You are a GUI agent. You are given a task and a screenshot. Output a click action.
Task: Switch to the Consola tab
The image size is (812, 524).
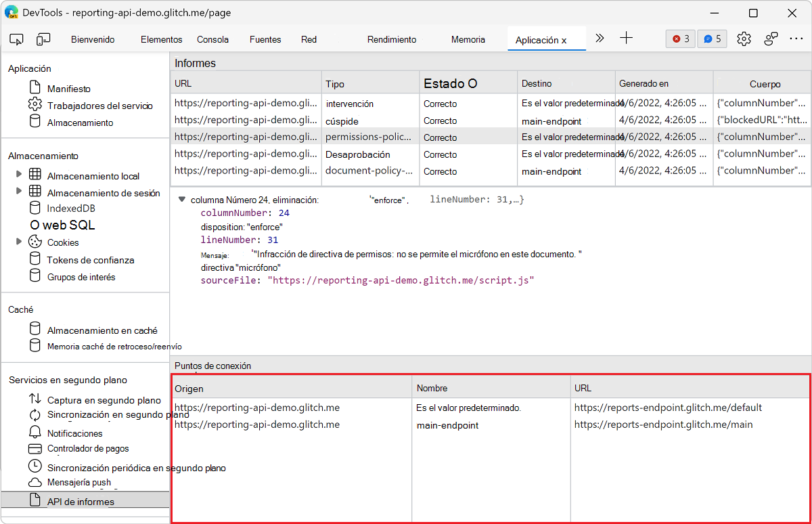[212, 39]
